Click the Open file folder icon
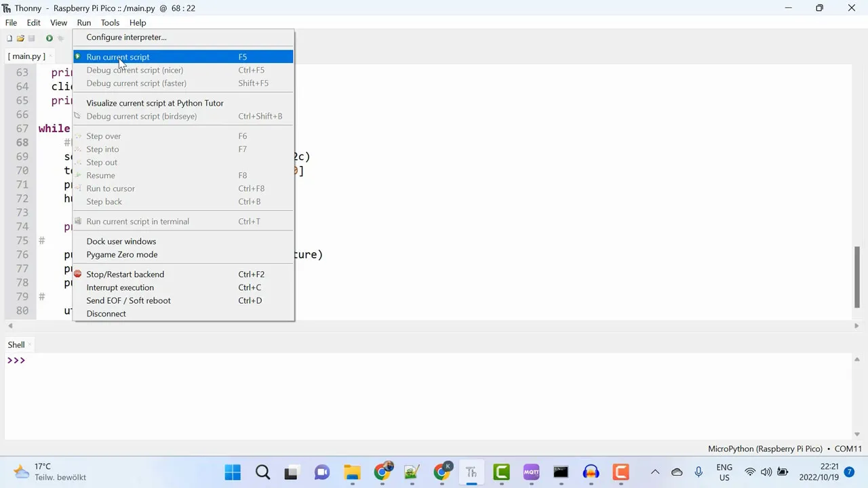The width and height of the screenshot is (868, 488). point(20,39)
